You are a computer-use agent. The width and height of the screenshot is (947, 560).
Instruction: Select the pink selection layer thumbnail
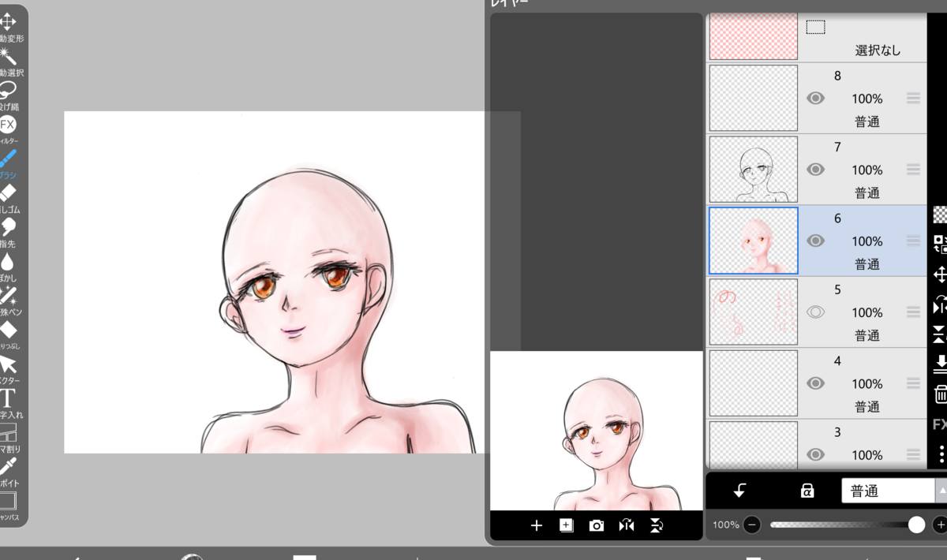(754, 36)
